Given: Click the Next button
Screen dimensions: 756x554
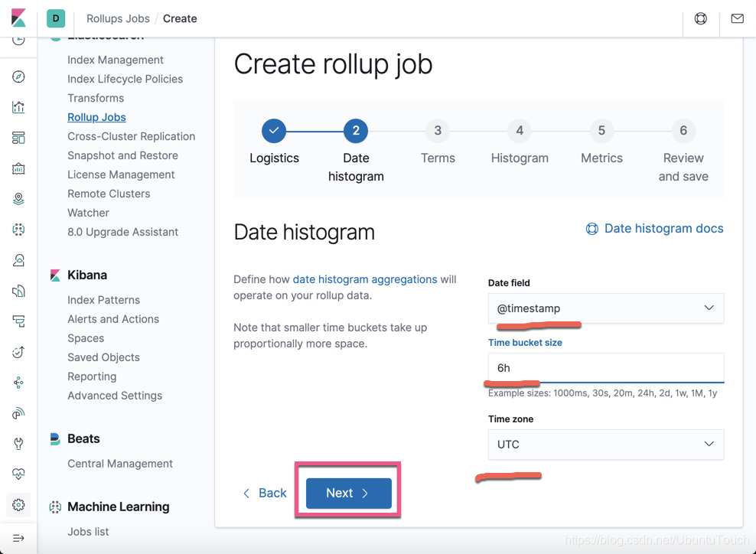Looking at the screenshot, I should tap(349, 493).
